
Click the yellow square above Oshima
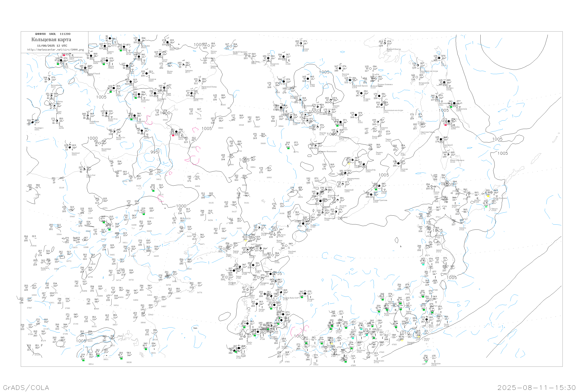coord(419,337)
